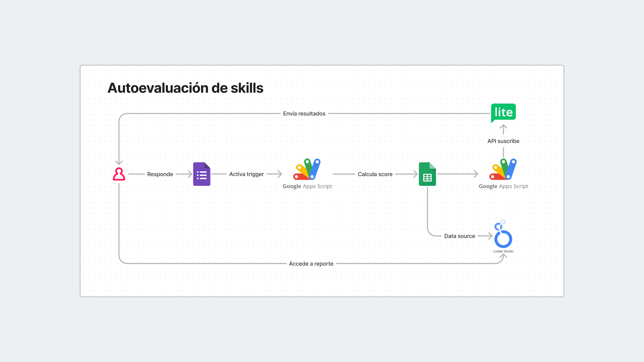This screenshot has width=644, height=362.
Task: Select the red user icon
Action: click(x=119, y=174)
